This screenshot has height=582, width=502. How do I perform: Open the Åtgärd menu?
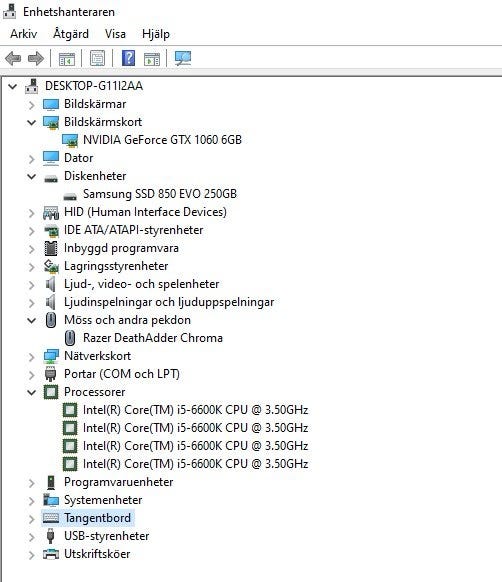[71, 34]
